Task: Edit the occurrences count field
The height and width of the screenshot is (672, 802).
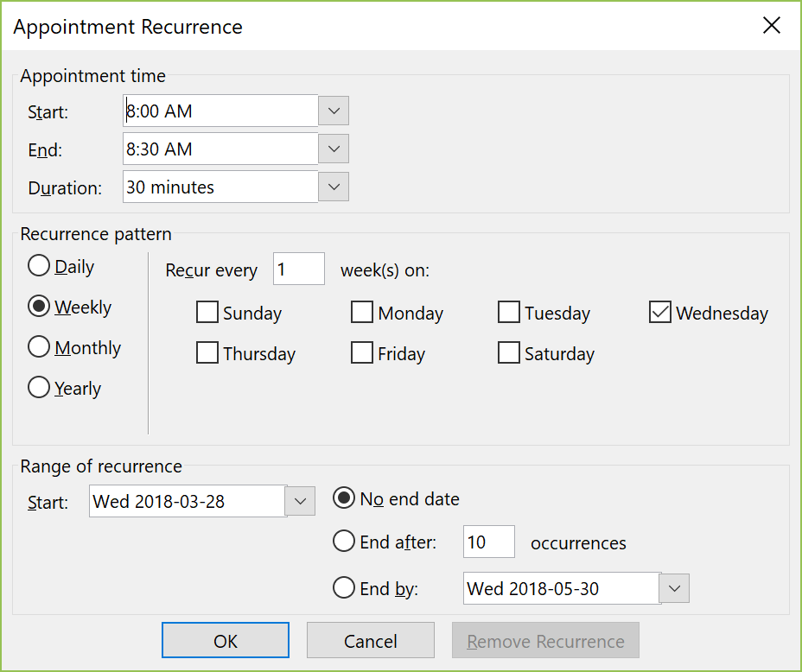Action: (488, 542)
